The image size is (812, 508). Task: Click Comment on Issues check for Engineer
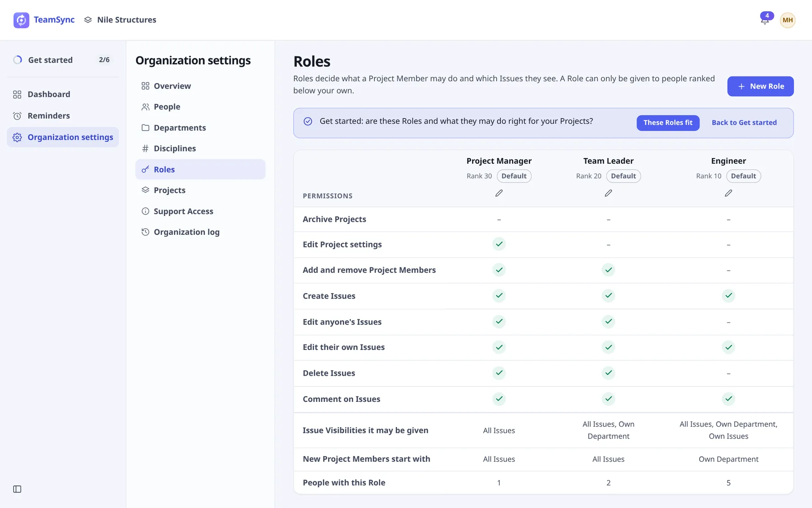[x=729, y=399]
